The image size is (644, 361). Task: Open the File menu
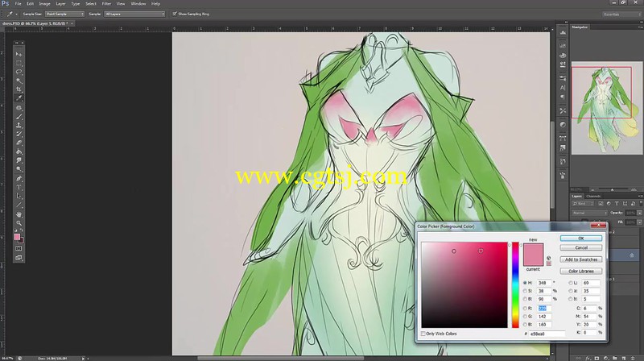[18, 4]
